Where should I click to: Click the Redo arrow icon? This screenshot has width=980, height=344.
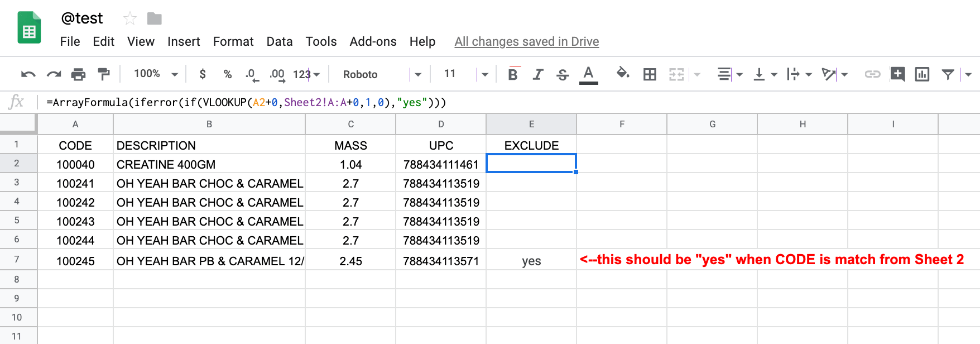click(x=54, y=74)
